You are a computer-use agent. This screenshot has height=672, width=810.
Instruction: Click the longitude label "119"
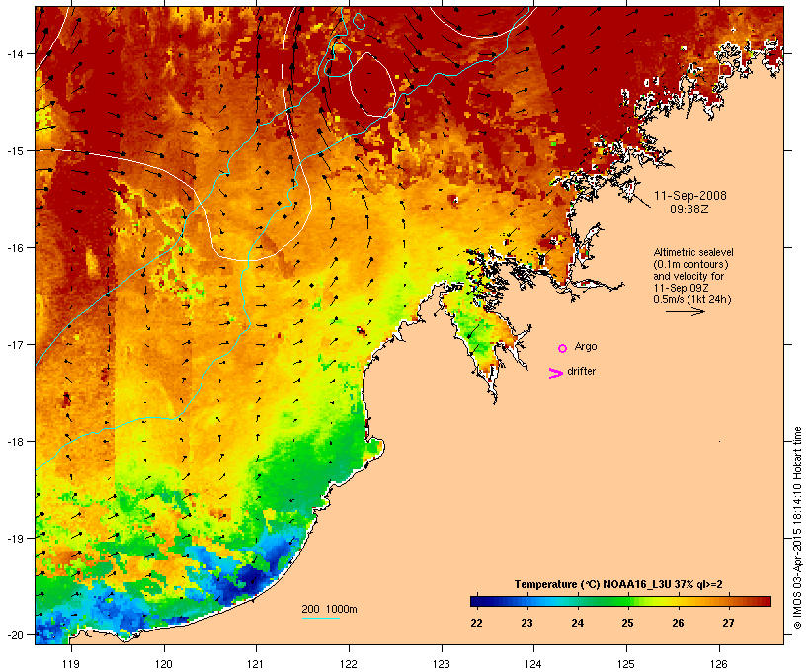71,664
